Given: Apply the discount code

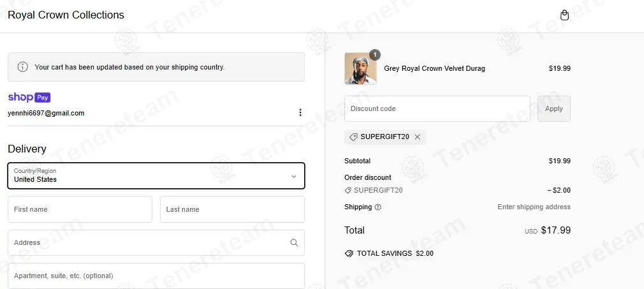Looking at the screenshot, I should pos(553,109).
